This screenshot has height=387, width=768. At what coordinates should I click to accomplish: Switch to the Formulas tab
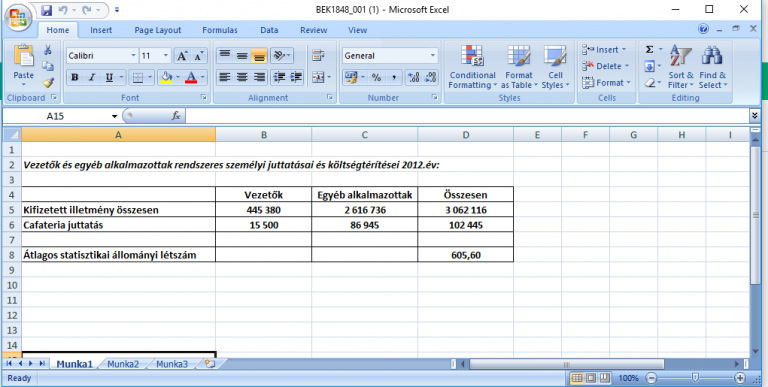[x=220, y=30]
